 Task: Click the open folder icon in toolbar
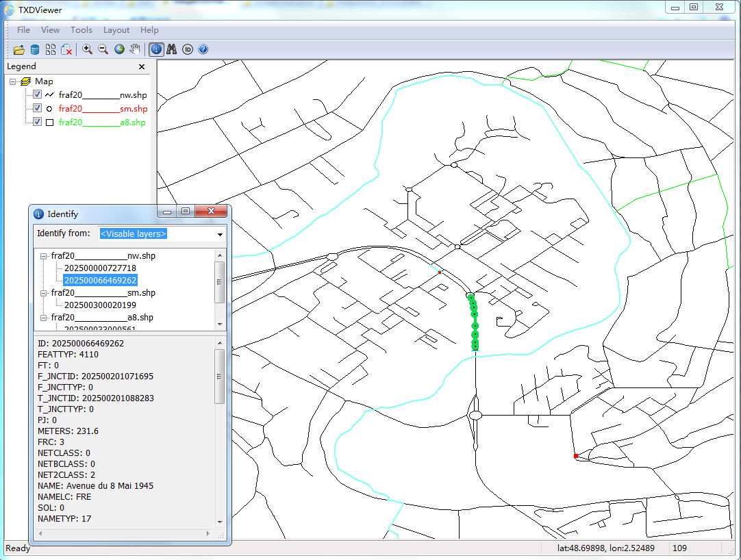tap(18, 49)
